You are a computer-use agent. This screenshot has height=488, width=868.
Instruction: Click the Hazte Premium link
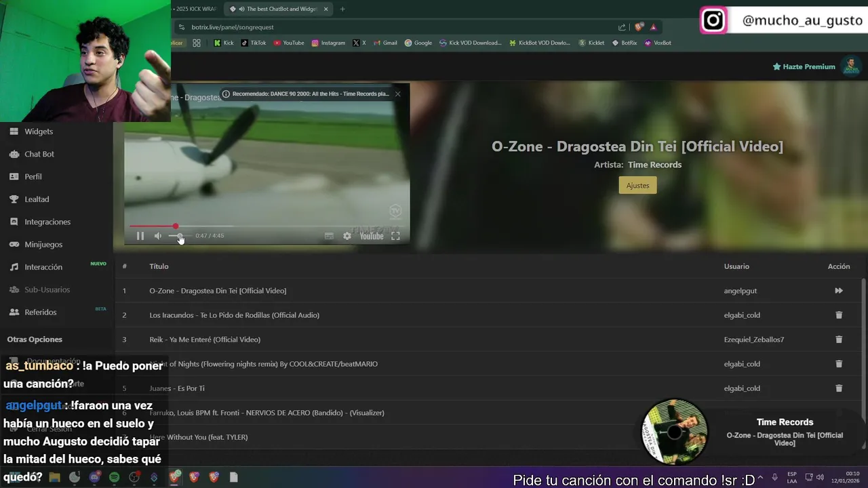(804, 66)
